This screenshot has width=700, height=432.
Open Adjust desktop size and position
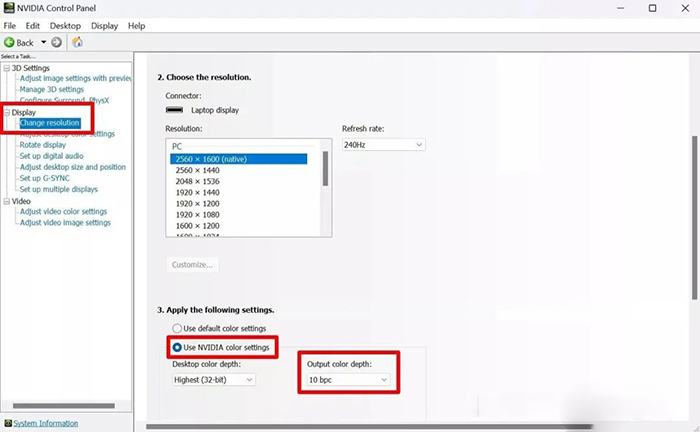click(73, 167)
